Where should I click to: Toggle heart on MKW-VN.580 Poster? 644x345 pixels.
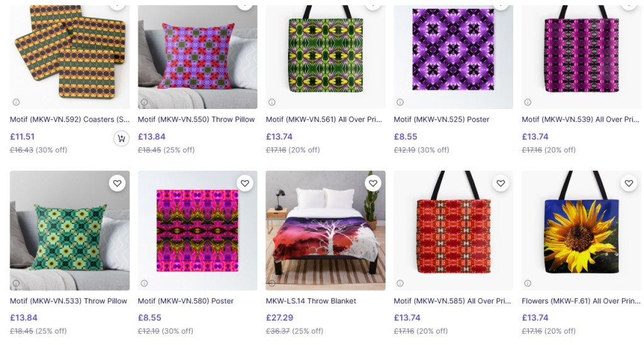[x=245, y=183]
